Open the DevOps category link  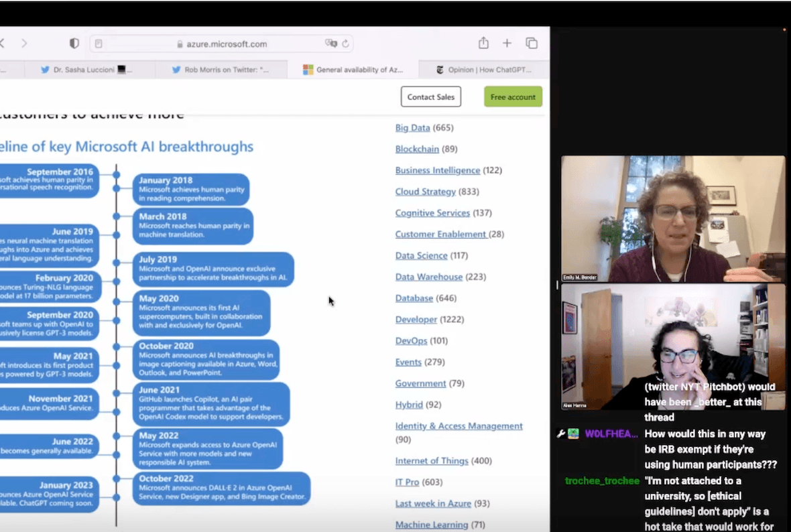[411, 340]
